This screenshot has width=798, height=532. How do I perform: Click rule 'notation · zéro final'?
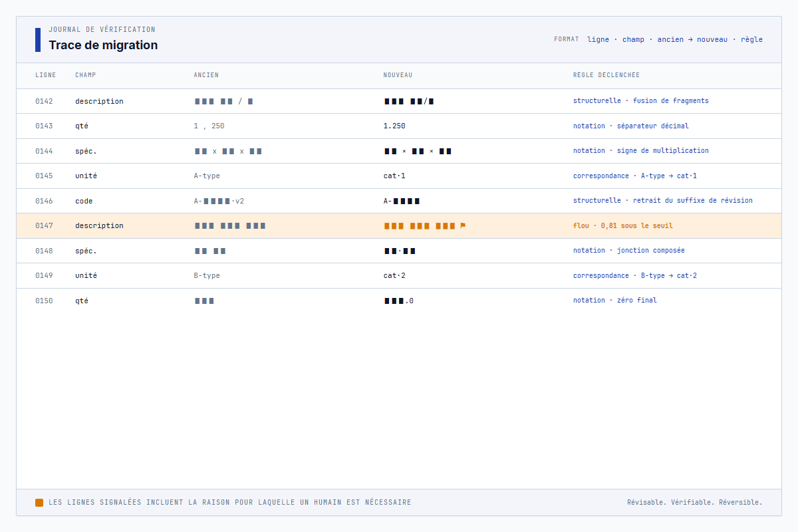coord(614,300)
